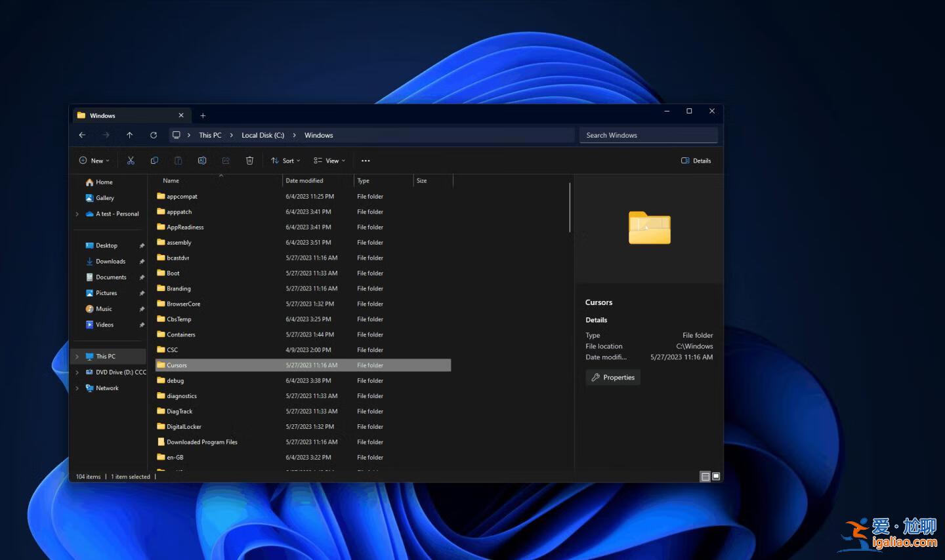The image size is (945, 560).
Task: Toggle the Details pane
Action: pyautogui.click(x=695, y=160)
